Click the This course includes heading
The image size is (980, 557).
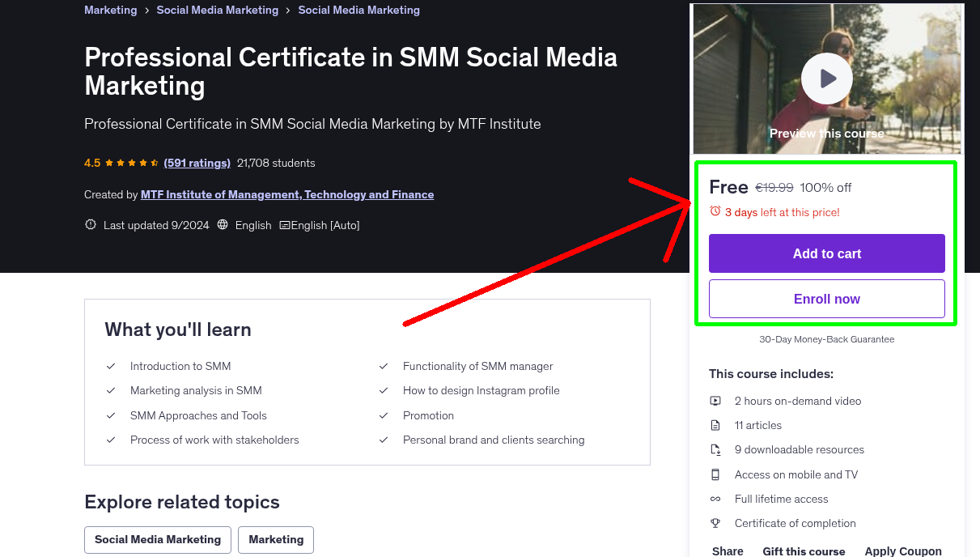[771, 374]
